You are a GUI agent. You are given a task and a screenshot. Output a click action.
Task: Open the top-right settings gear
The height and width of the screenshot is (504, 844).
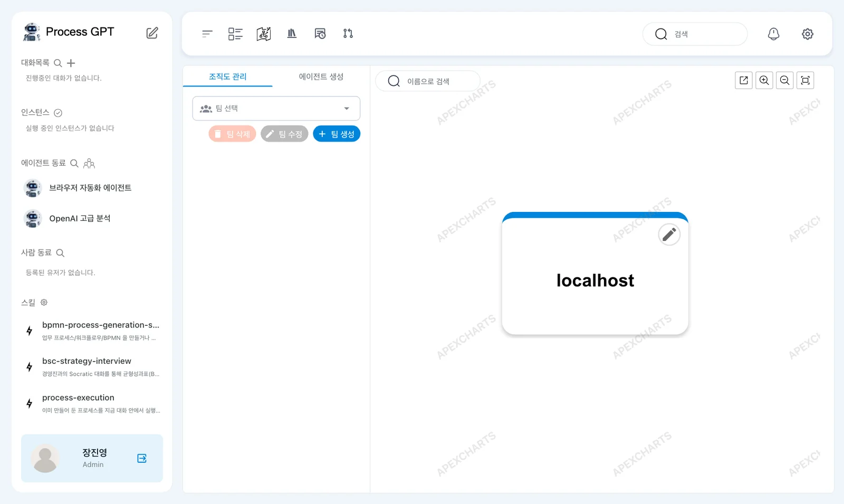pyautogui.click(x=808, y=34)
